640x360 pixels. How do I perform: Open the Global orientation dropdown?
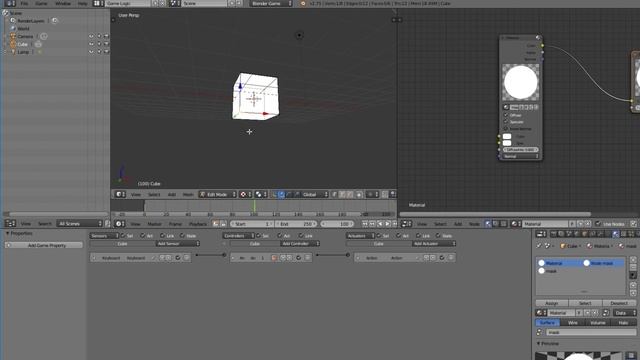[x=313, y=194]
